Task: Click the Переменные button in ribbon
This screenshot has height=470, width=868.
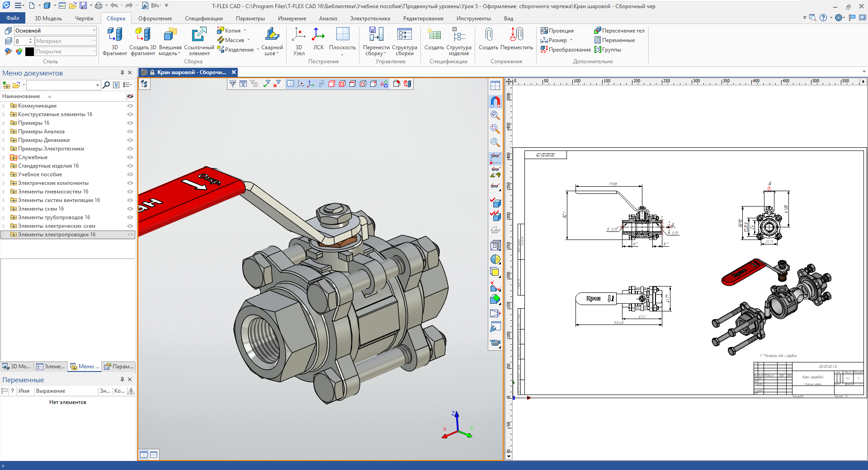Action: click(614, 40)
